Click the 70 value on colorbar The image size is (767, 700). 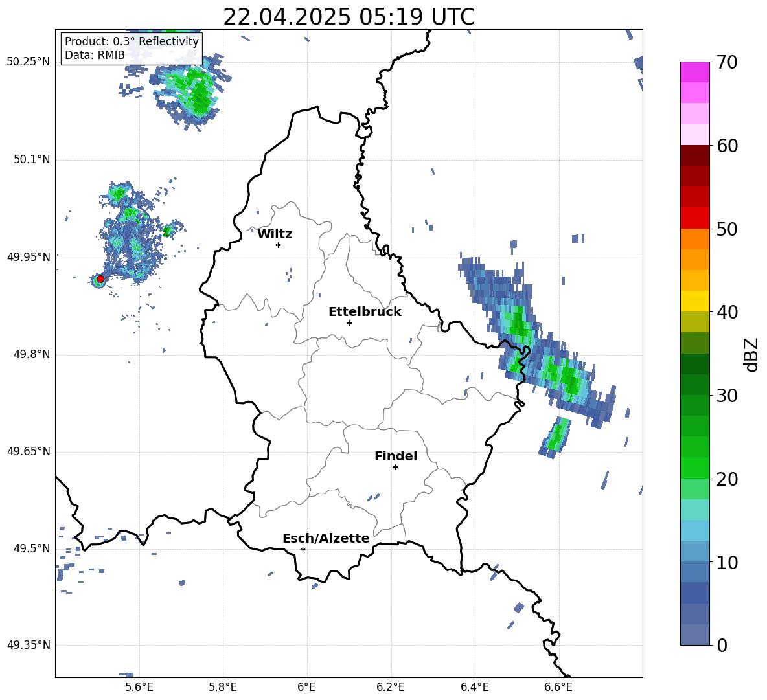pyautogui.click(x=726, y=62)
